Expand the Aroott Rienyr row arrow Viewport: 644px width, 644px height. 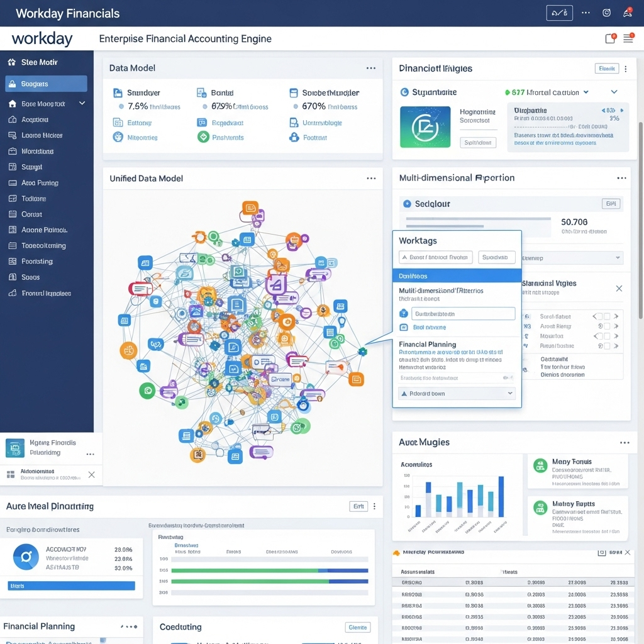[616, 326]
